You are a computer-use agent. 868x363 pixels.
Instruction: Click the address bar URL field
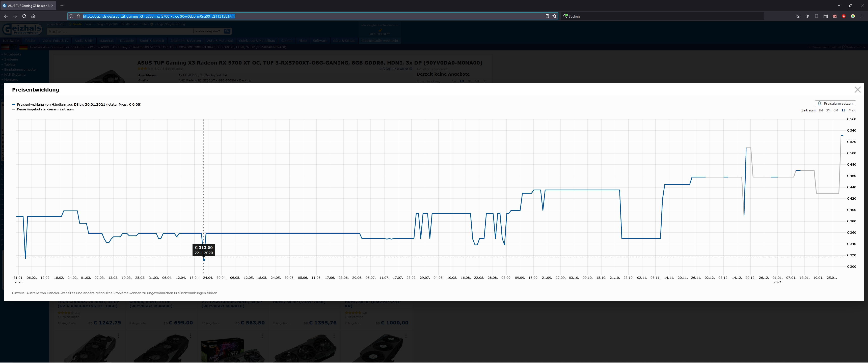(303, 16)
